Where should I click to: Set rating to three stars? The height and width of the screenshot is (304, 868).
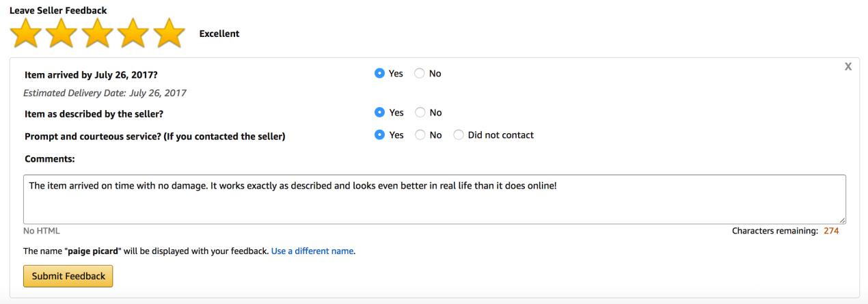coord(97,33)
